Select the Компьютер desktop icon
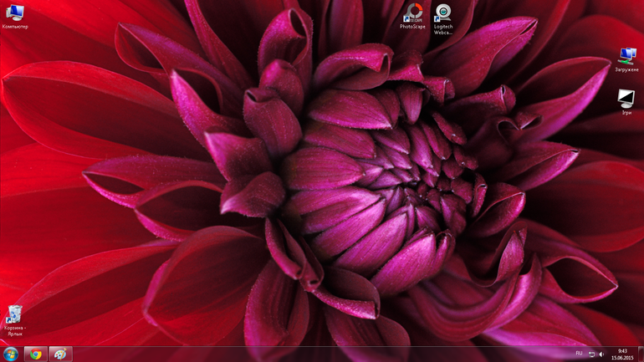The height and width of the screenshot is (362, 644). click(x=14, y=13)
